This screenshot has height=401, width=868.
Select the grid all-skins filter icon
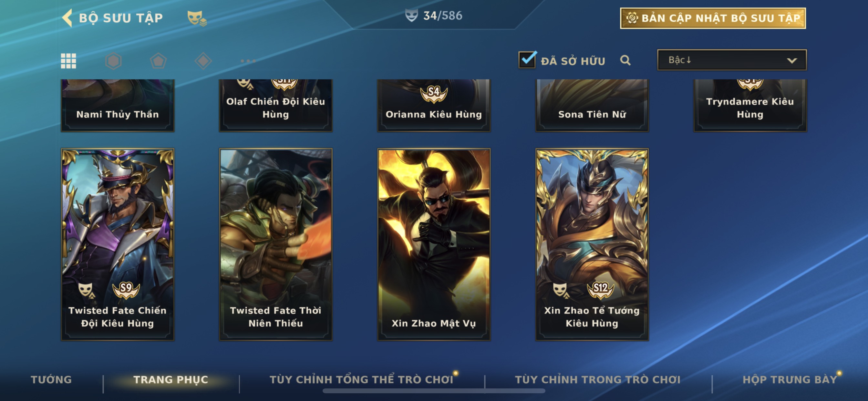68,61
